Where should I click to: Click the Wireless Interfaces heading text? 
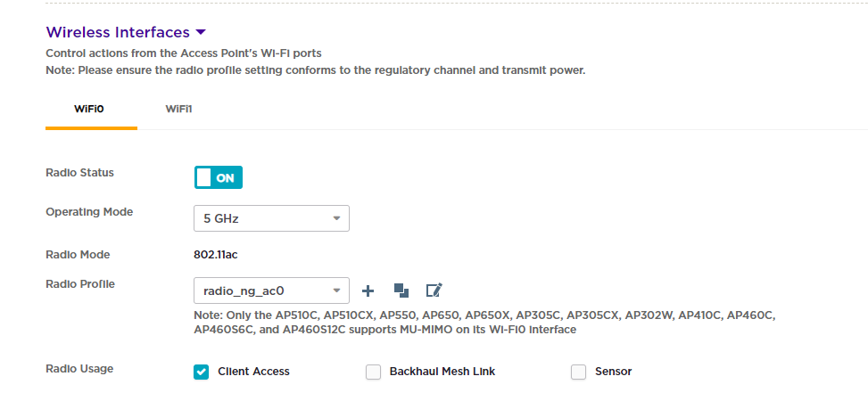point(118,33)
